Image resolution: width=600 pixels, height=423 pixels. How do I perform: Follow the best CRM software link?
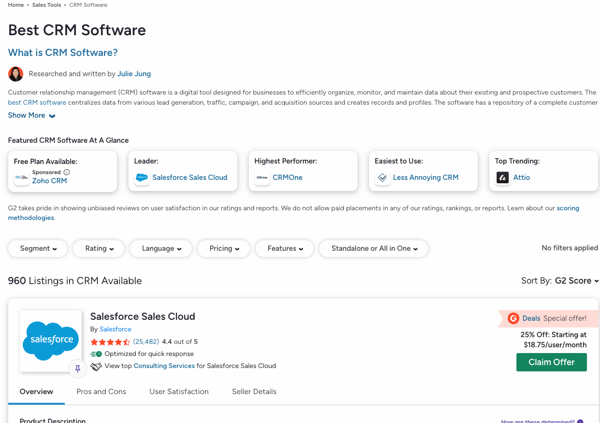pyautogui.click(x=37, y=103)
